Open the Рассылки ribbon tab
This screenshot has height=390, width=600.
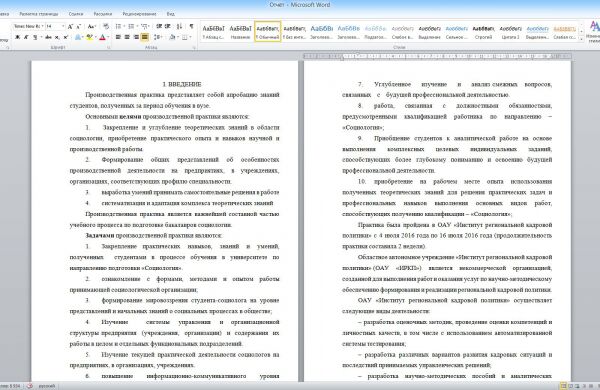click(103, 14)
